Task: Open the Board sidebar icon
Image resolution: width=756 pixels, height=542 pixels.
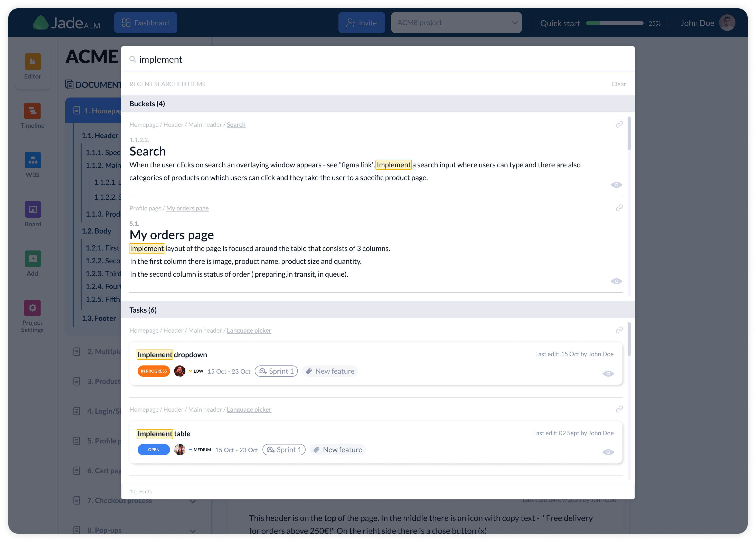Action: (33, 209)
